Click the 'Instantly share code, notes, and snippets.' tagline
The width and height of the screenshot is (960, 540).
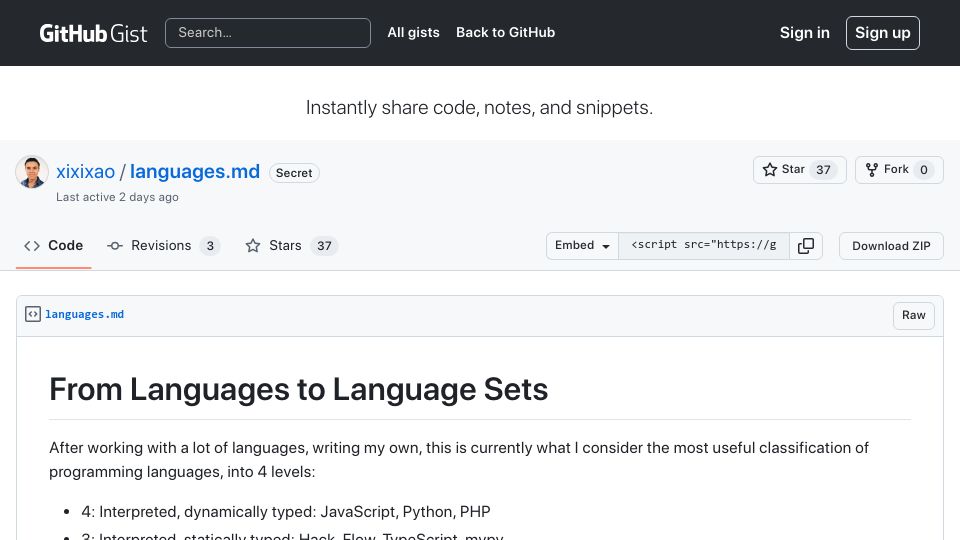[479, 107]
